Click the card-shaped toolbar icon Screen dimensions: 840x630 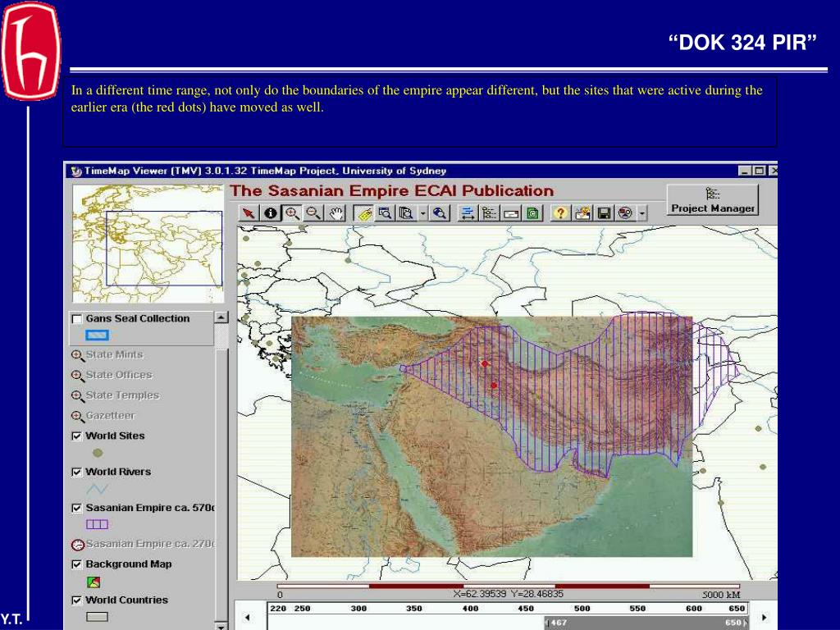click(x=511, y=213)
